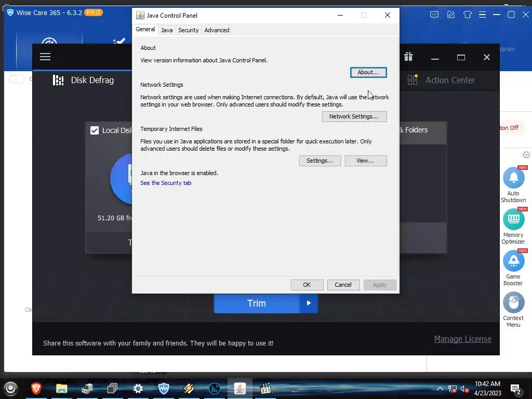Click the taskbar clock 10:42 AM

(487, 384)
